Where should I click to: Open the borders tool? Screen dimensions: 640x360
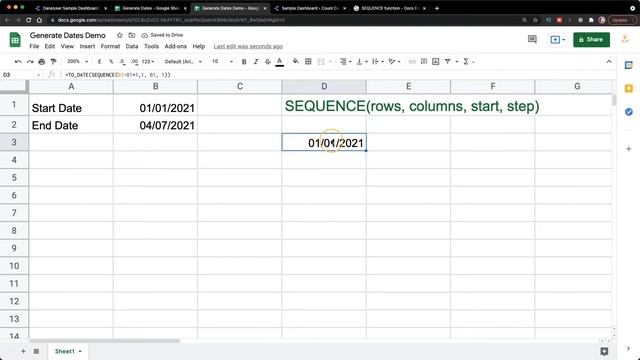pyautogui.click(x=308, y=62)
